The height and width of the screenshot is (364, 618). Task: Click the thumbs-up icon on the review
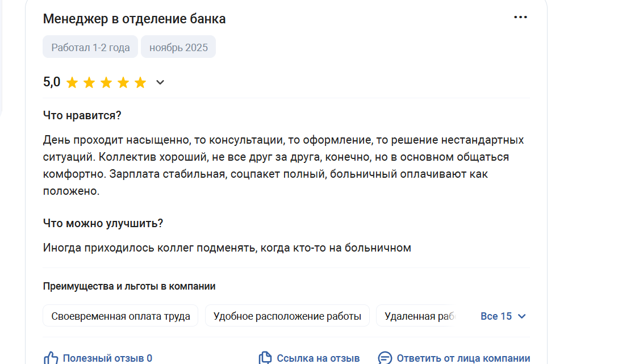[x=51, y=358]
